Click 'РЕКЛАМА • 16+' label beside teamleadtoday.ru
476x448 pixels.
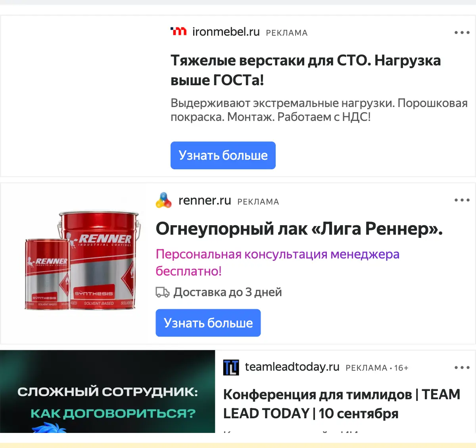377,368
